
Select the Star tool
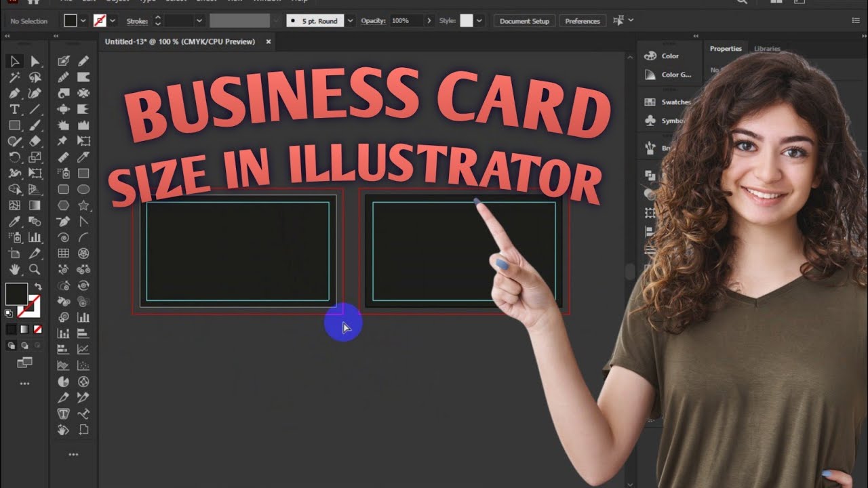tap(83, 205)
